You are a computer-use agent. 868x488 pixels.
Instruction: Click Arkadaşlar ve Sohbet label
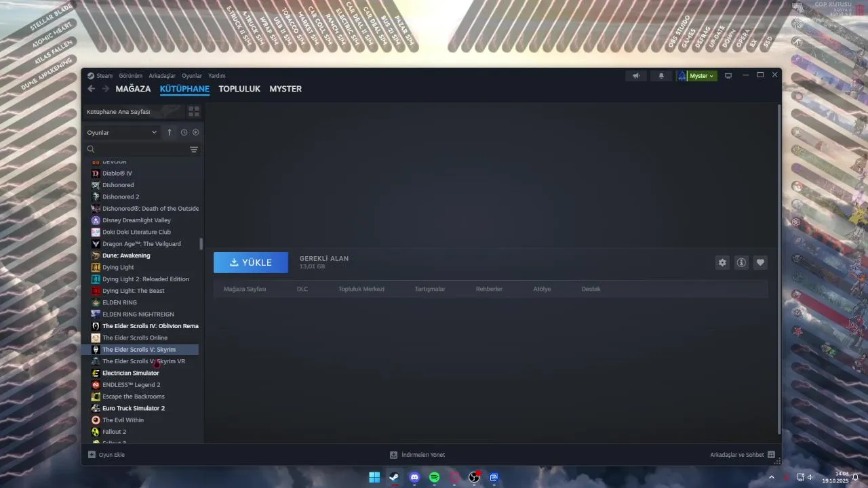click(x=737, y=455)
